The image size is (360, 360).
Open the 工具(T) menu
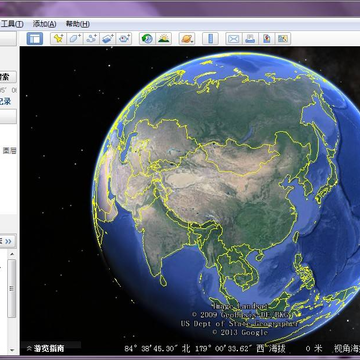click(x=12, y=24)
